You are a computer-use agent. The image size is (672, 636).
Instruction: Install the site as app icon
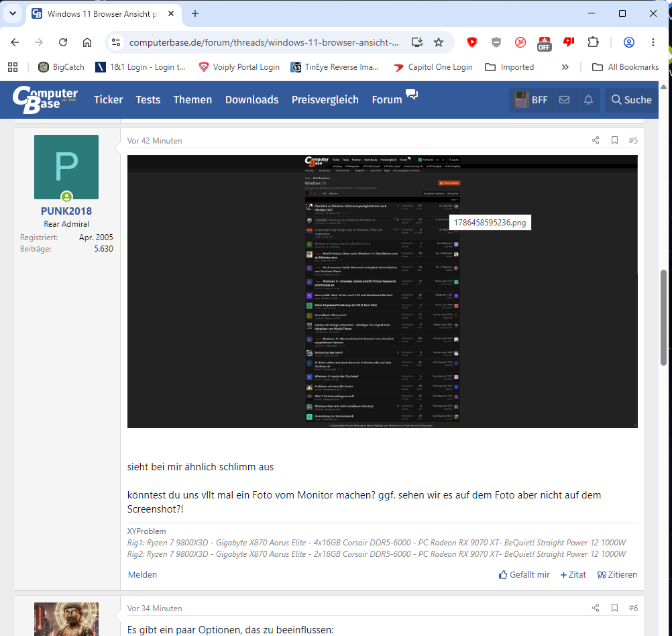coord(416,42)
